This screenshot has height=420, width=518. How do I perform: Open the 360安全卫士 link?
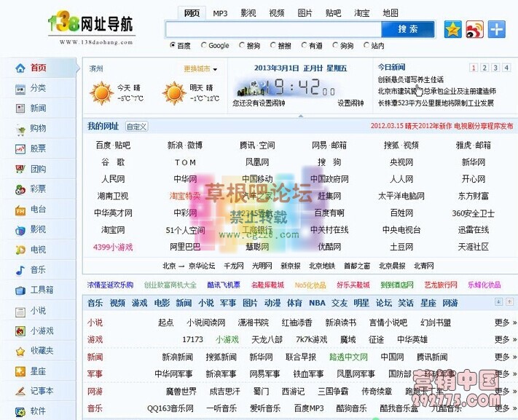(x=473, y=213)
